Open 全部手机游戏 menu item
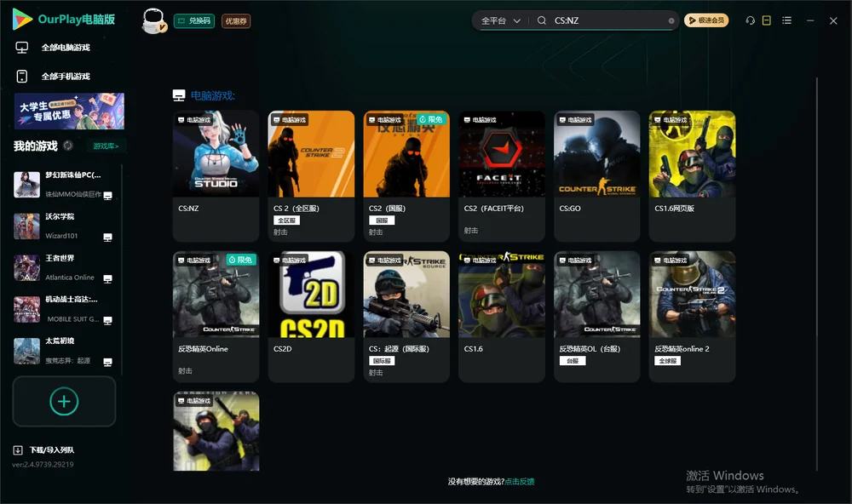 point(66,77)
